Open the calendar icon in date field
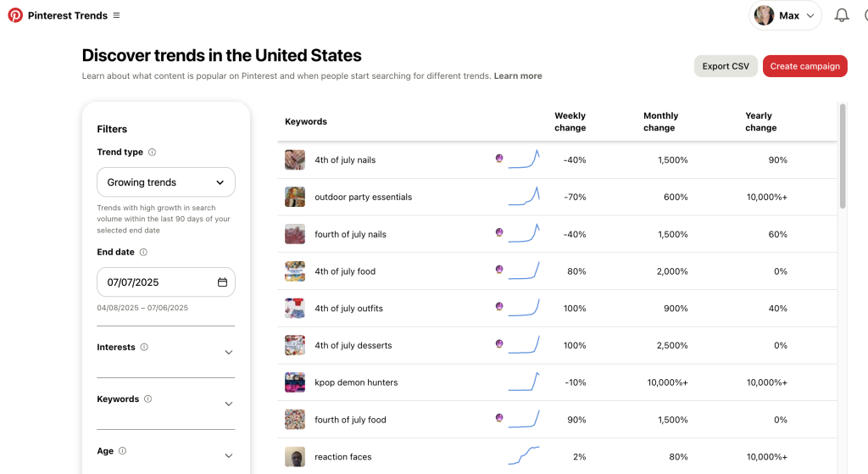This screenshot has width=868, height=474. tap(222, 282)
